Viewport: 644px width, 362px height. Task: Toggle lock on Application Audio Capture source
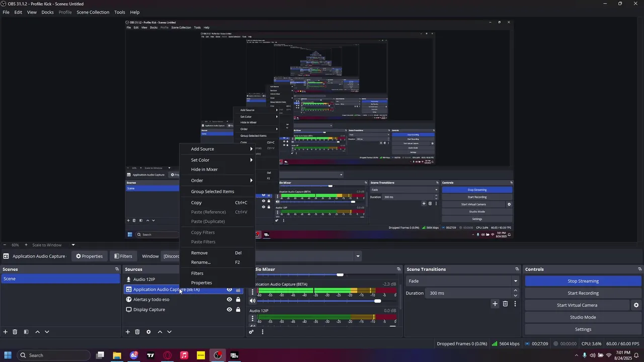238,290
